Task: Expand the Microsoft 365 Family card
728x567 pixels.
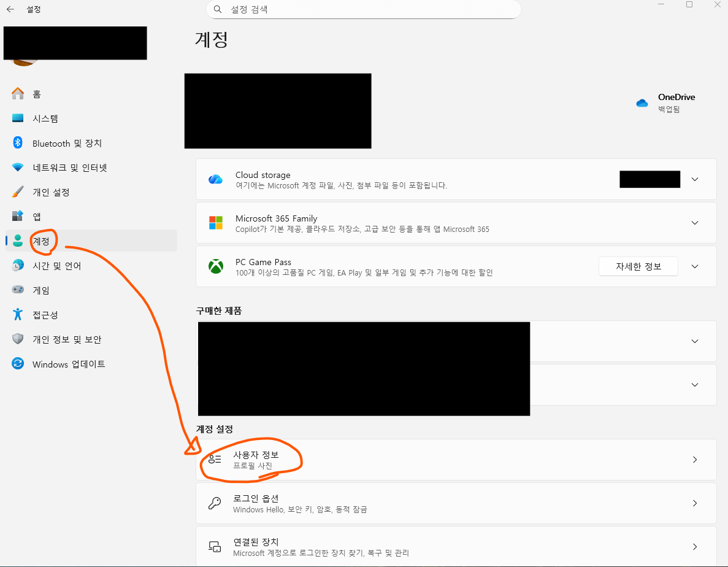Action: (694, 223)
